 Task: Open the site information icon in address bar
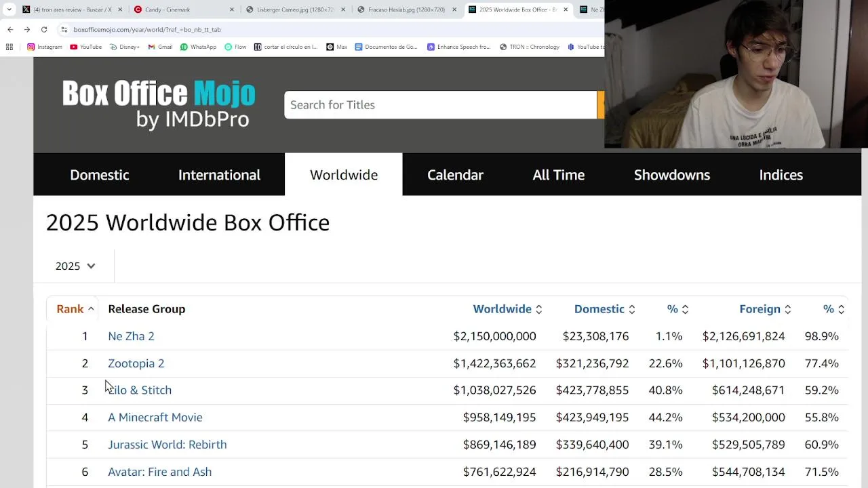tap(64, 30)
